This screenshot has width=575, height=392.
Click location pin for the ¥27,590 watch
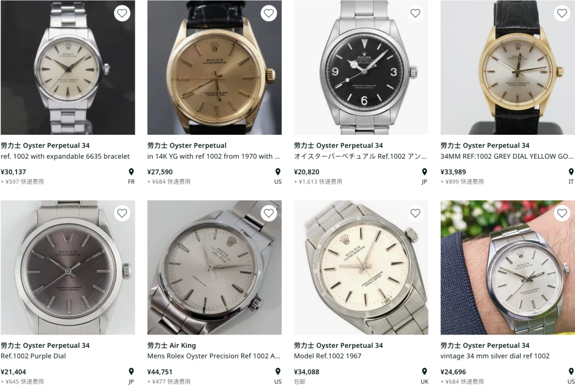click(x=278, y=171)
